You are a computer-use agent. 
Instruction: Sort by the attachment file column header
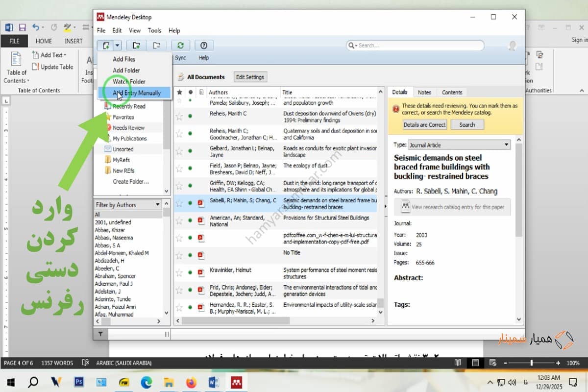click(x=201, y=92)
